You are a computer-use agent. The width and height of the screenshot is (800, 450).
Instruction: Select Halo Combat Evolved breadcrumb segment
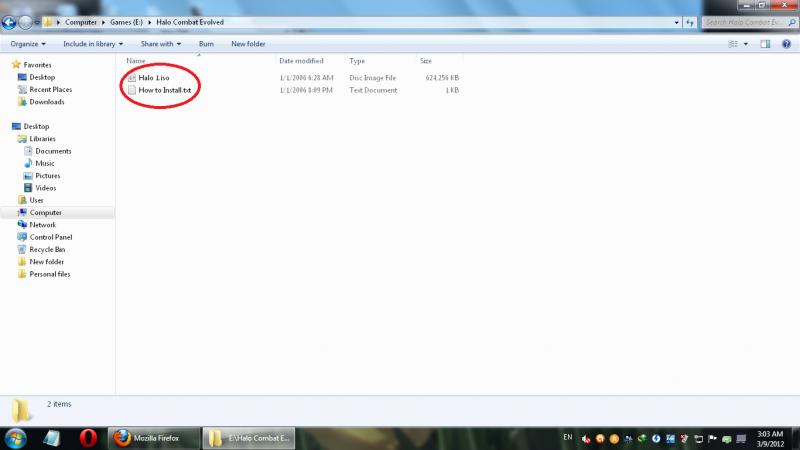(190, 22)
